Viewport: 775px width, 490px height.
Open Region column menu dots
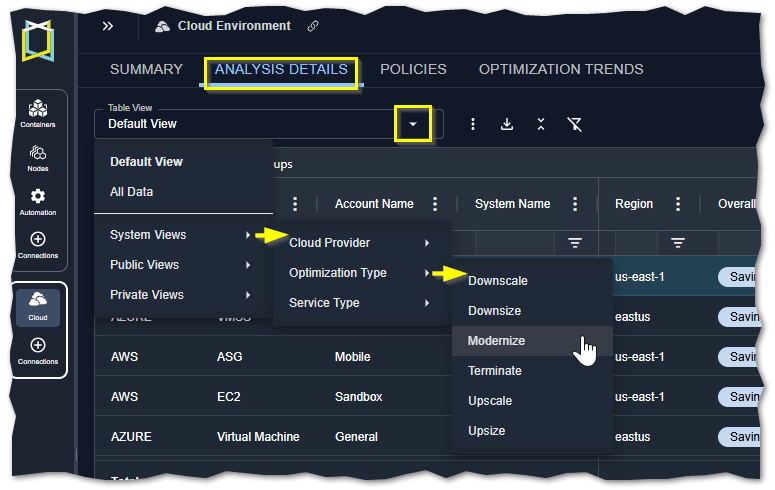tap(678, 204)
